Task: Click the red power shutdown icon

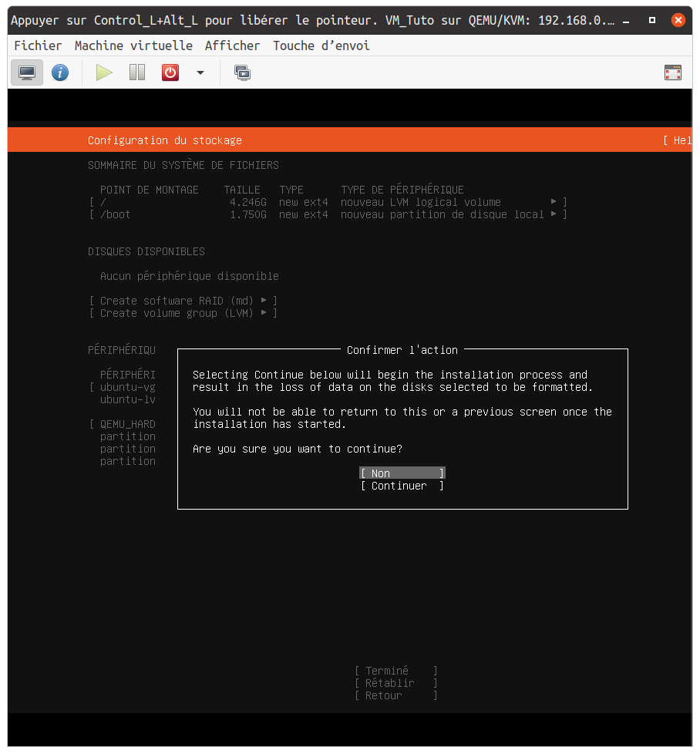Action: point(170,73)
